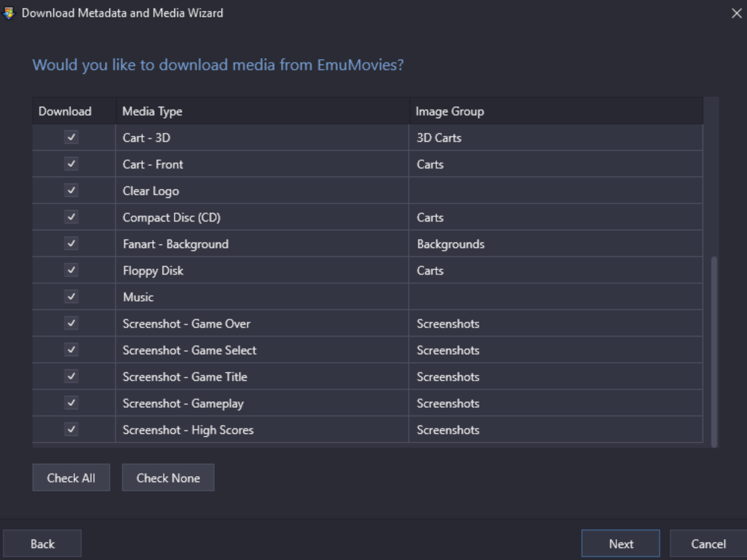
Task: Click the Check All button
Action: pos(71,477)
